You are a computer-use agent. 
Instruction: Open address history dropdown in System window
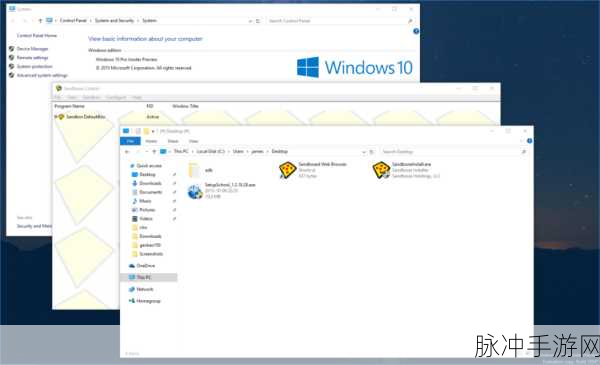pyautogui.click(x=250, y=21)
